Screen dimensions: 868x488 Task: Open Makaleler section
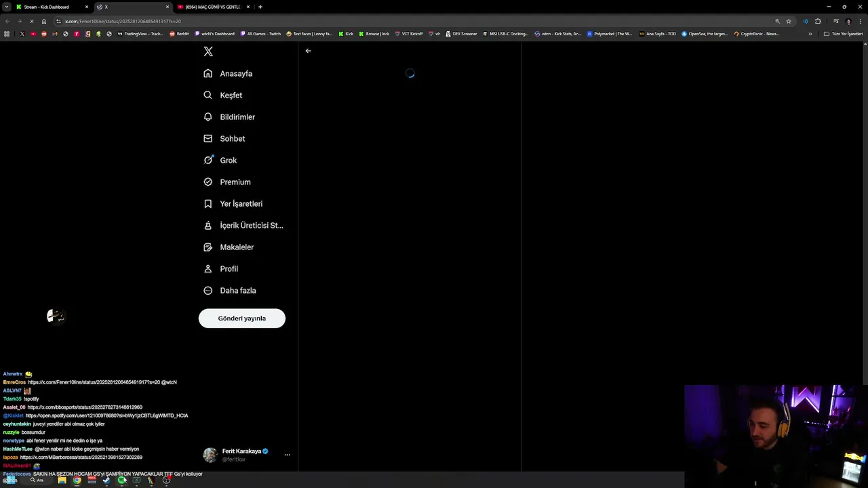[x=229, y=247]
